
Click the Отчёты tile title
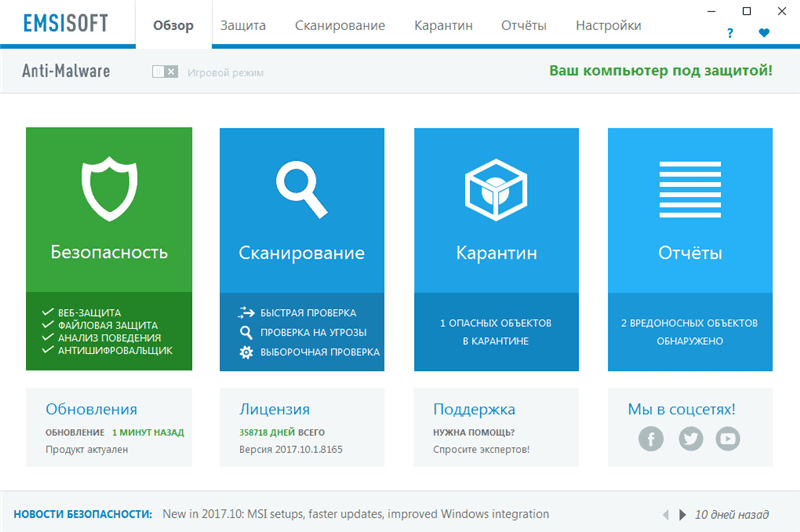pyautogui.click(x=690, y=253)
